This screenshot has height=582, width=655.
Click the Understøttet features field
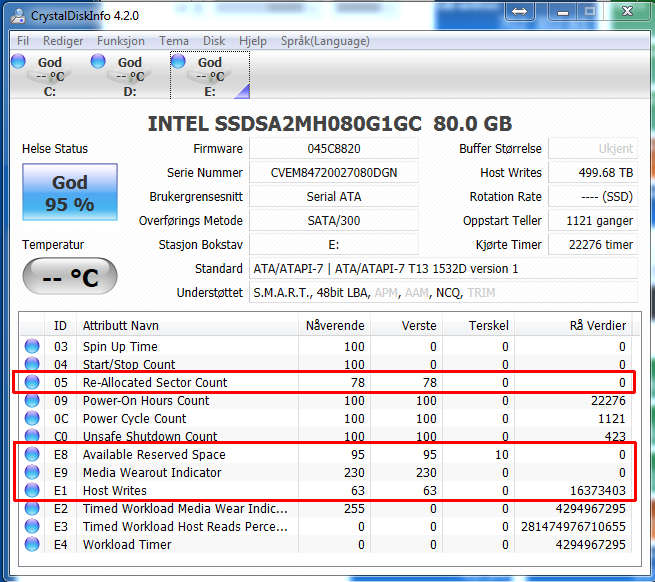click(443, 292)
